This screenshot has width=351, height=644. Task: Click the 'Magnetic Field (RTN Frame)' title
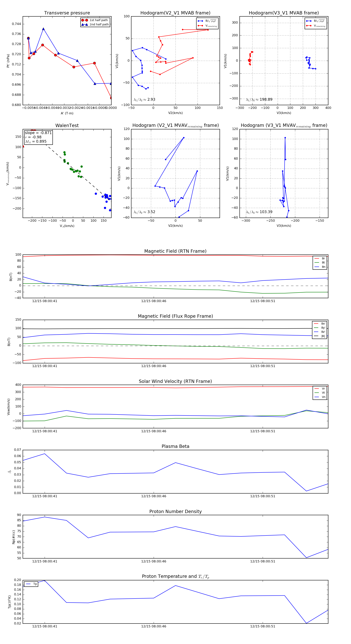click(x=175, y=251)
